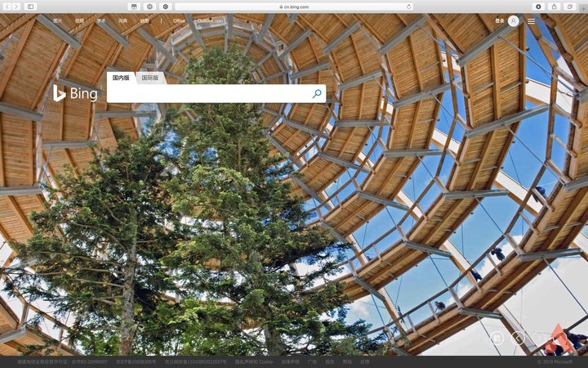Open Safari tab overview button

(569, 6)
